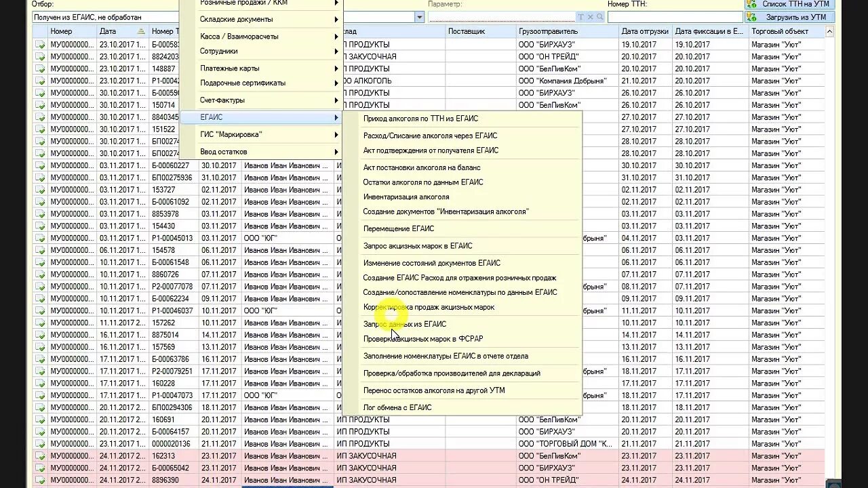This screenshot has width=868, height=488.
Task: Click the document icon in row with TTN 8860726
Action: [40, 274]
